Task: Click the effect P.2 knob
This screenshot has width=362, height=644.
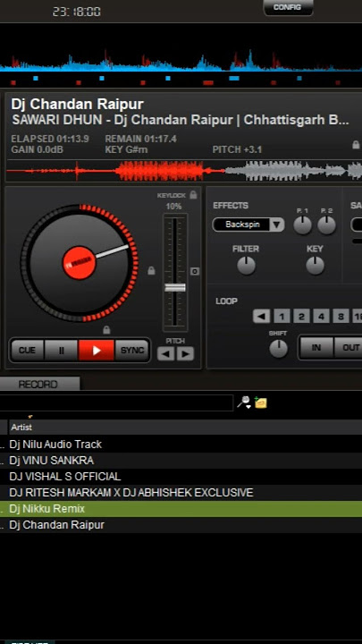Action: pos(327,225)
